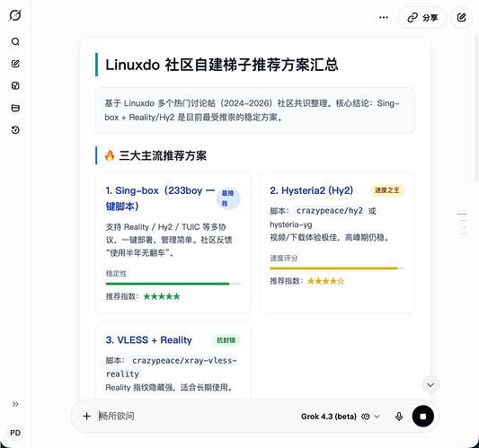The image size is (479, 448).
Task: Start a new chat from sidebar
Action: (x=15, y=64)
